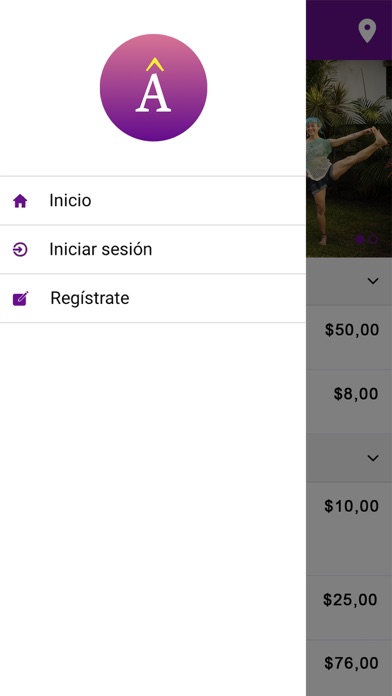The height and width of the screenshot is (696, 392).
Task: Select the second hollow carousel dot
Action: (373, 240)
